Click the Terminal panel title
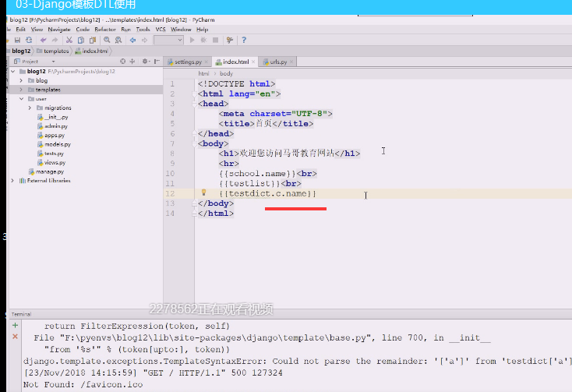The height and width of the screenshot is (392, 572). point(21,314)
